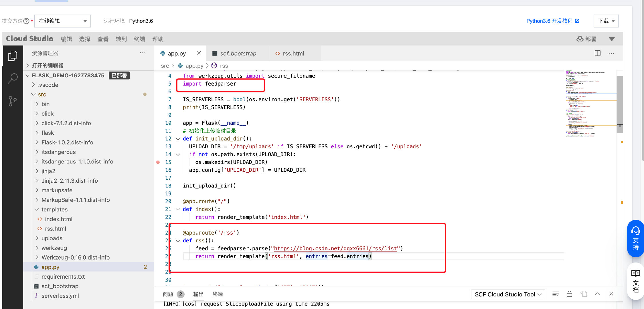Open the SCF Cloud Studio Tool dropdown
Image resolution: width=644 pixels, height=309 pixels.
click(x=508, y=294)
